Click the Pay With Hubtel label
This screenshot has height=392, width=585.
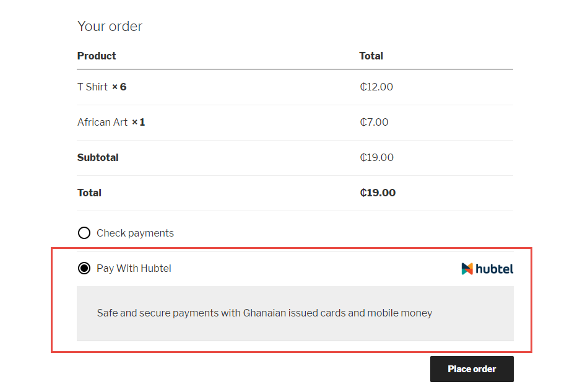point(134,269)
